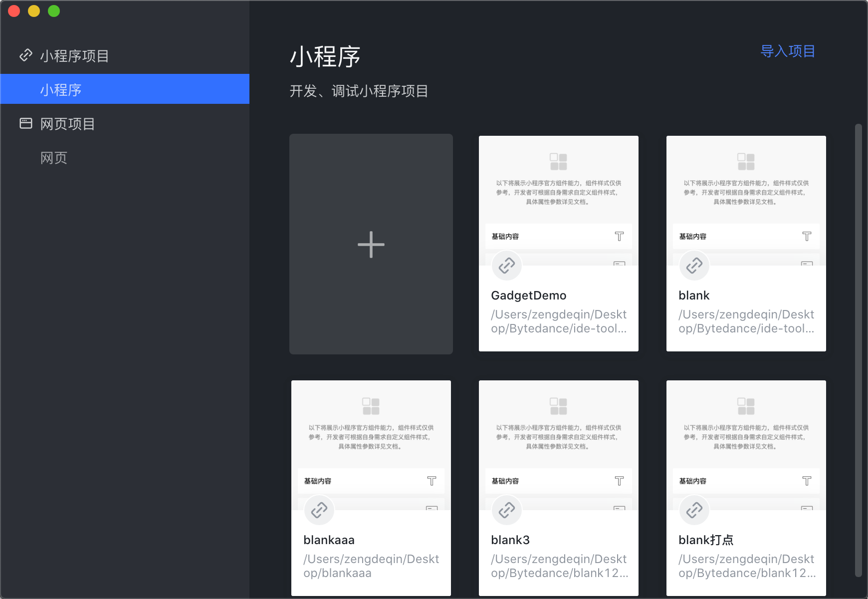Open the GadgetDemo project card
This screenshot has width=868, height=599.
point(558,244)
